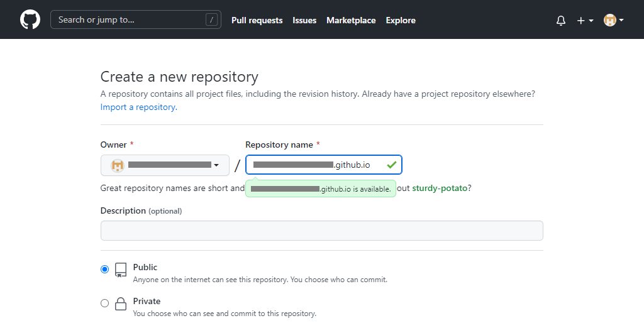Image resolution: width=644 pixels, height=328 pixels.
Task: Focus the Search or jump to field
Action: [136, 19]
